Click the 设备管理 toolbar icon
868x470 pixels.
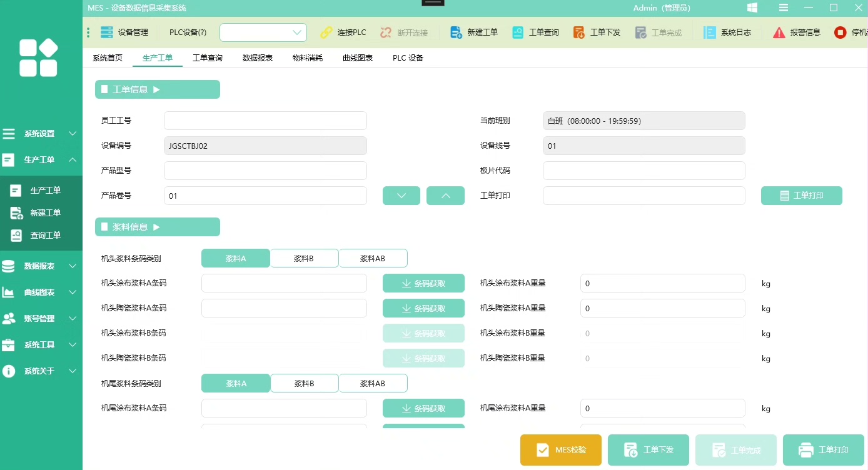pos(107,32)
